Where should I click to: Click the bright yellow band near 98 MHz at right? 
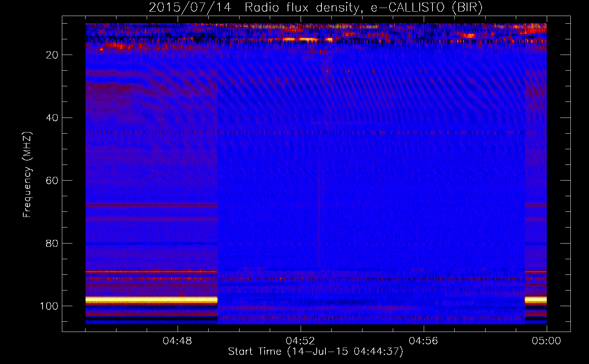(535, 300)
